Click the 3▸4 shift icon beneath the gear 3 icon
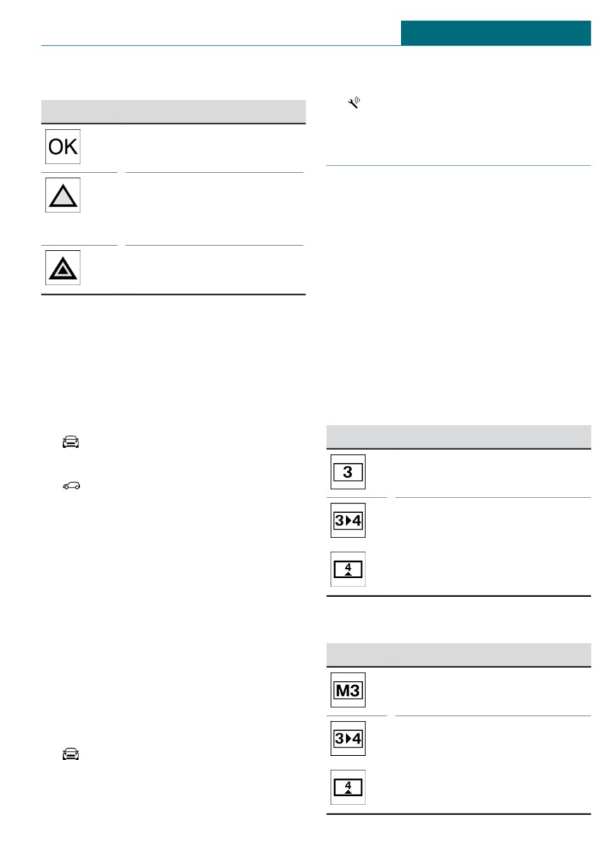Viewport: 611px width, 868px height. point(348,521)
